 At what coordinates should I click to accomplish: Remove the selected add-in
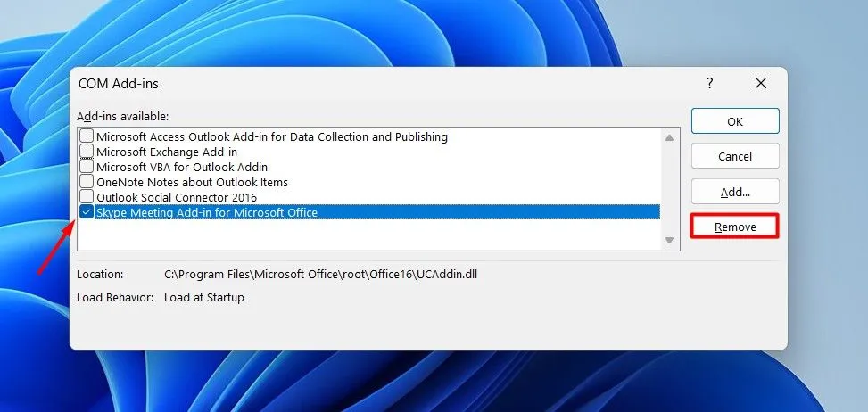pyautogui.click(x=735, y=227)
